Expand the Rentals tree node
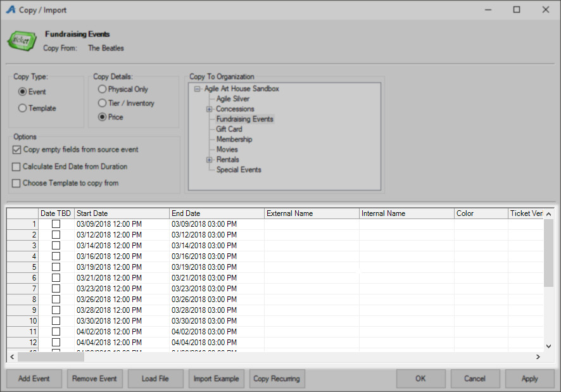 (210, 160)
